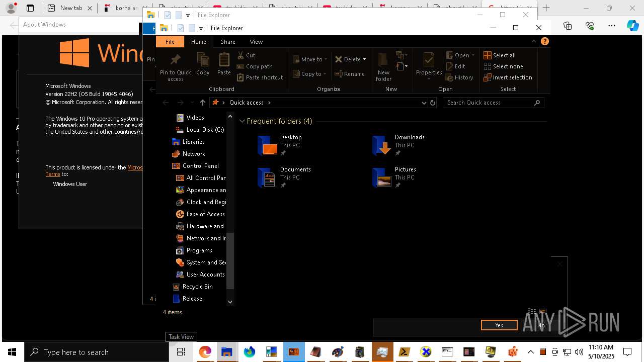Expand the Delete dropdown arrow
This screenshot has width=644, height=362.
(x=364, y=59)
